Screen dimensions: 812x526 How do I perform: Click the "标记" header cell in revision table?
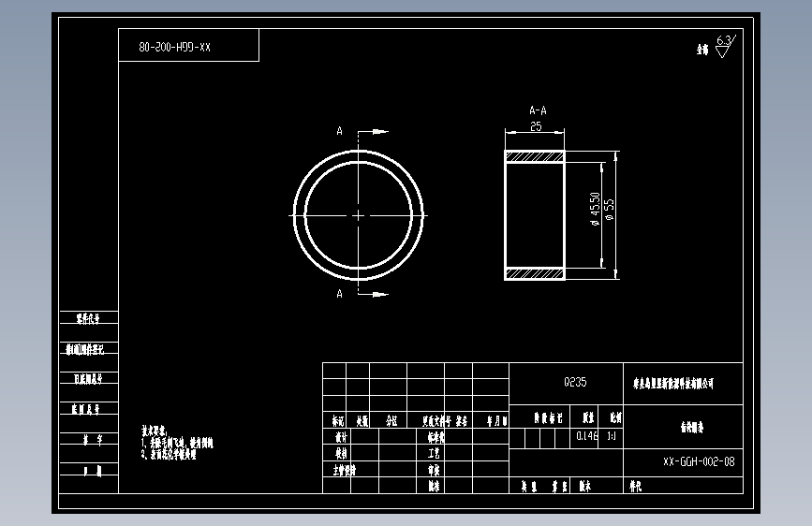coord(338,421)
